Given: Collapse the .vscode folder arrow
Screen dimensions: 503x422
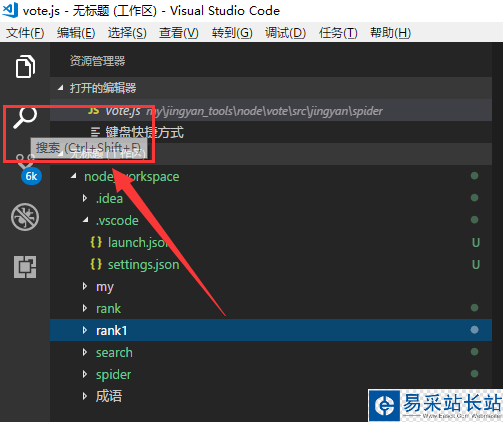Looking at the screenshot, I should coord(86,220).
